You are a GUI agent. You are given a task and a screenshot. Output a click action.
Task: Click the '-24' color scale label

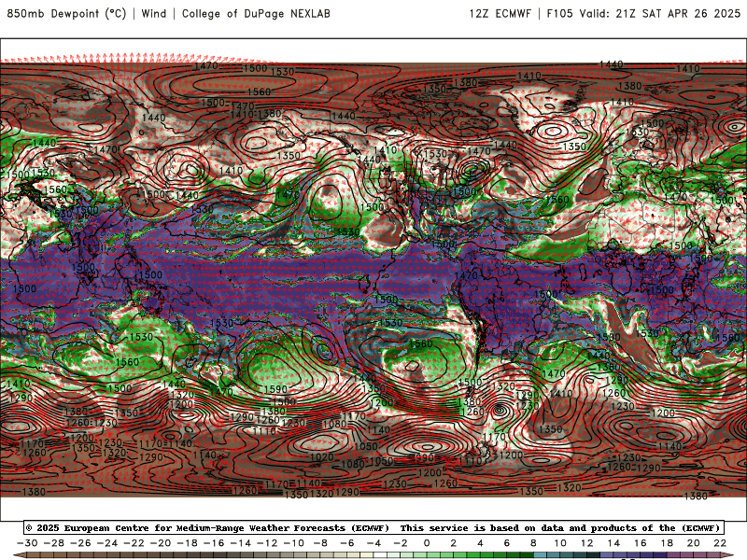pos(107,543)
